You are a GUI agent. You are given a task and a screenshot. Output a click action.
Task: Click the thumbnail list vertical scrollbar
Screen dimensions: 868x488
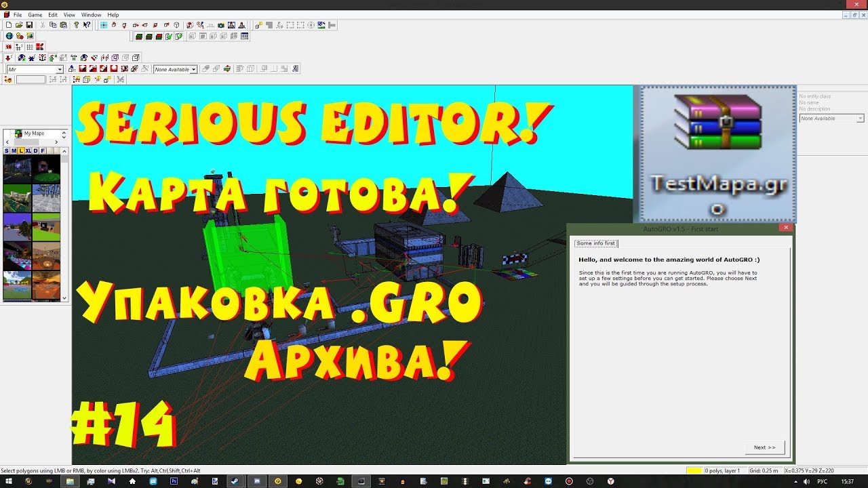(64, 224)
